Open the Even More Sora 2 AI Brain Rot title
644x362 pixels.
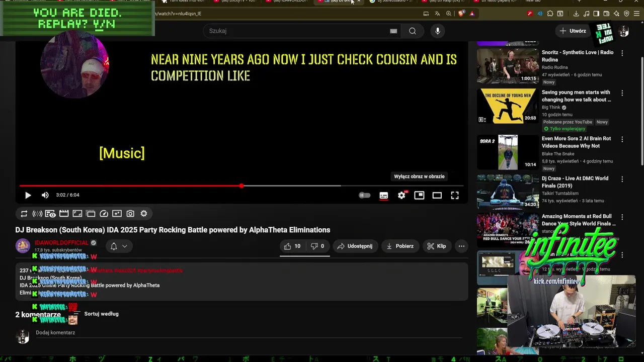[576, 142]
